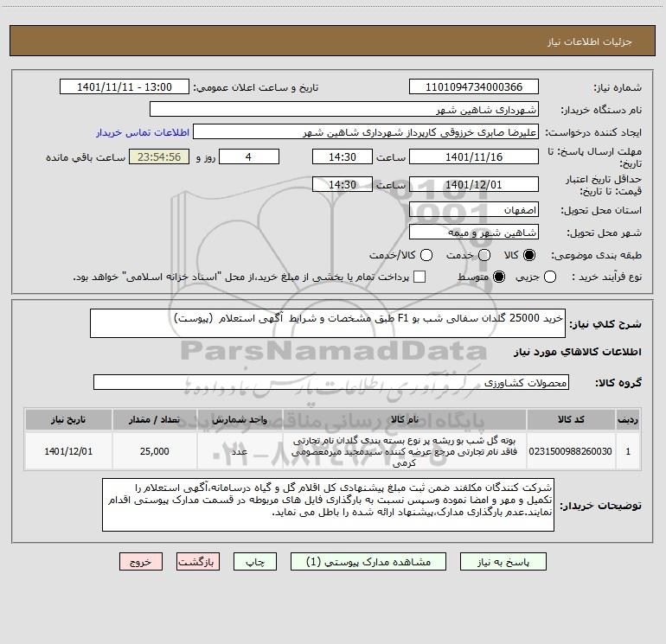Click the unit cell عدد
666x644 pixels.
[240, 451]
